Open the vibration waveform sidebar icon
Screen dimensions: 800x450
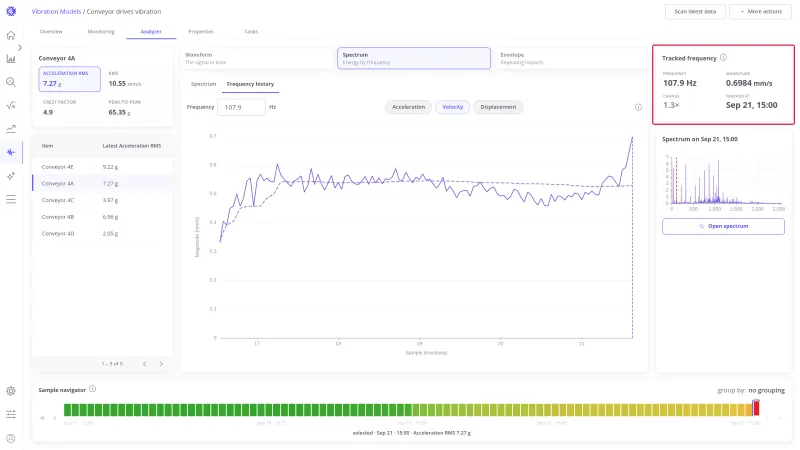11,152
